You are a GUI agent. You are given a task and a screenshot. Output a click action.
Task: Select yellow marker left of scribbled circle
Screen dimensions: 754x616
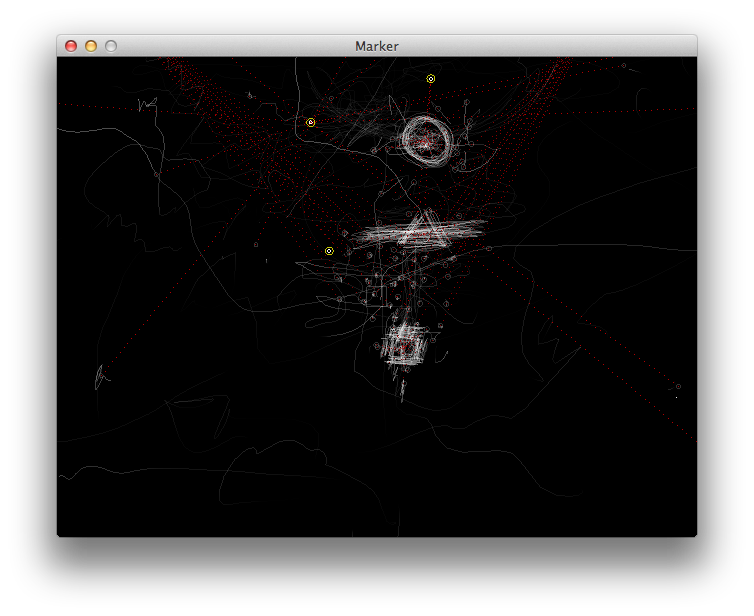pyautogui.click(x=311, y=123)
